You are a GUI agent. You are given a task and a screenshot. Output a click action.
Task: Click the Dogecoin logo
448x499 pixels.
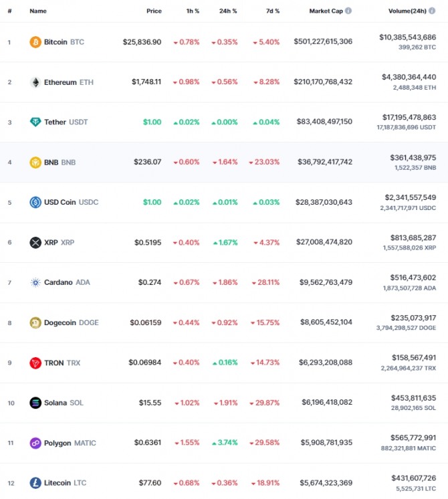[35, 322]
